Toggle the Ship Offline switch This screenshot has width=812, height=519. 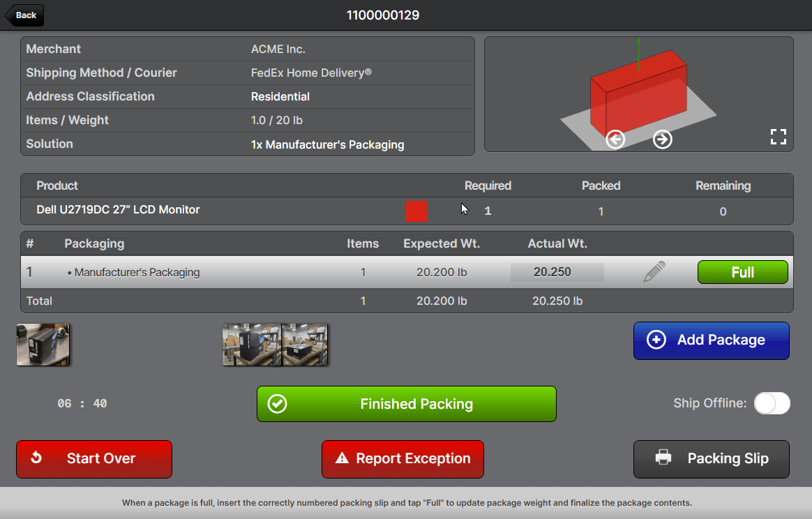[772, 403]
